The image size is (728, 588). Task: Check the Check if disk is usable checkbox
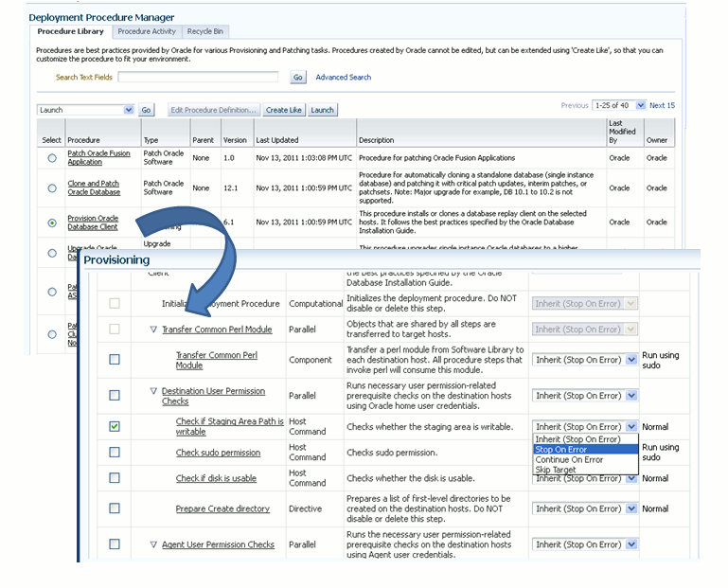point(115,478)
